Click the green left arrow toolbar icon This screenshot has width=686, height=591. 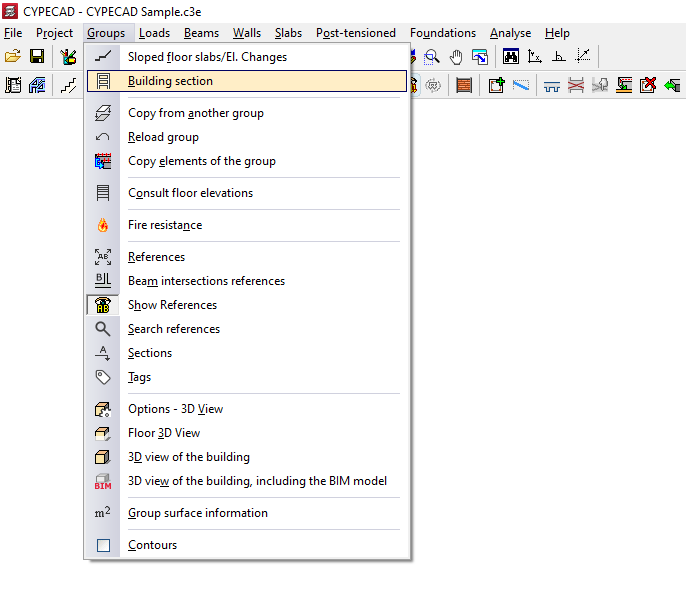tap(672, 85)
